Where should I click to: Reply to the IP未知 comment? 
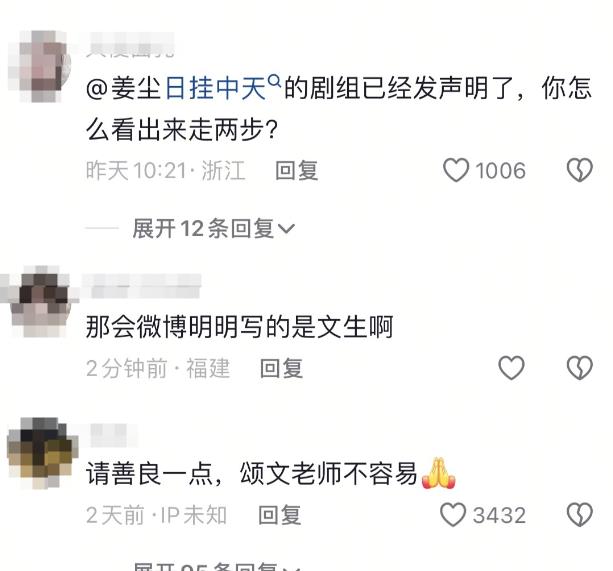280,515
